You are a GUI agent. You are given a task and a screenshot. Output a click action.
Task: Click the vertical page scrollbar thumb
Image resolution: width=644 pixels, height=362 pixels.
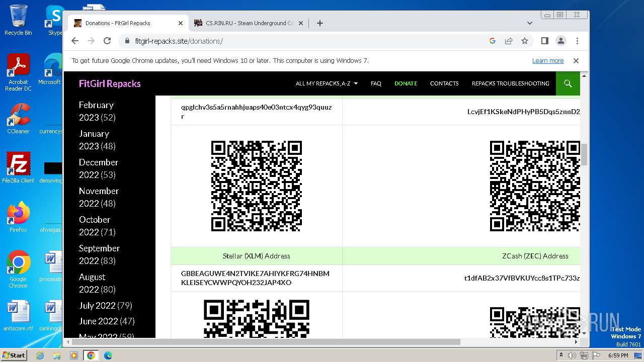click(x=584, y=154)
